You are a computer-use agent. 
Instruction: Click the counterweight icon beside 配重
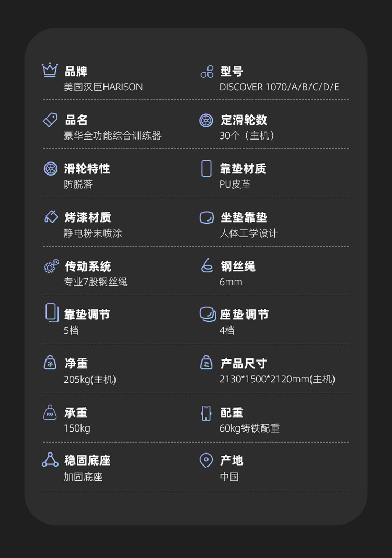206,413
